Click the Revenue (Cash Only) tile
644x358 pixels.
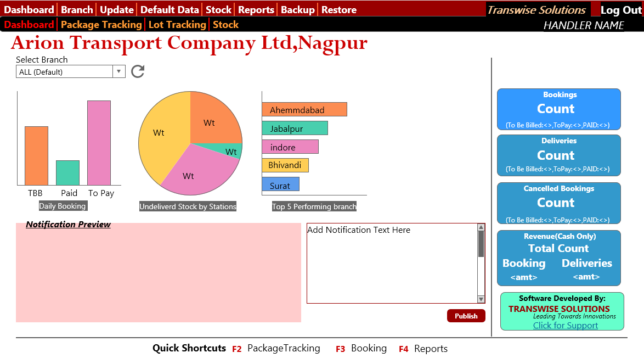pos(558,258)
